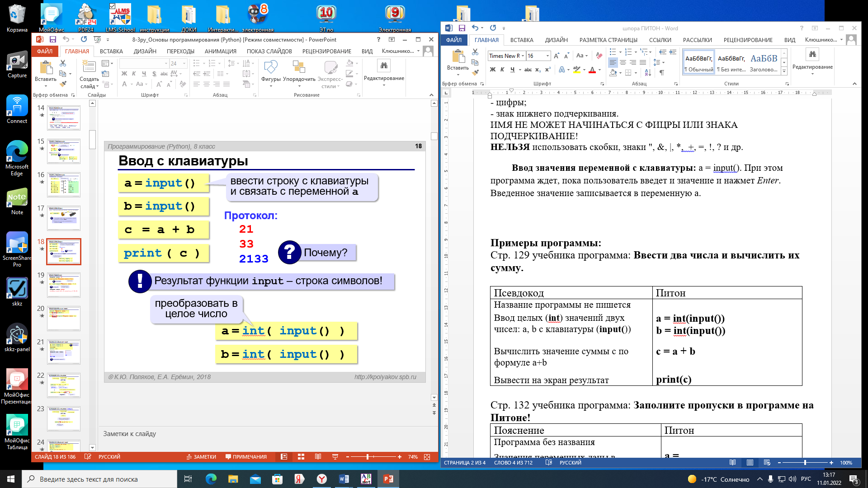Switch Word to web layout view
868x488 pixels.
click(x=767, y=463)
